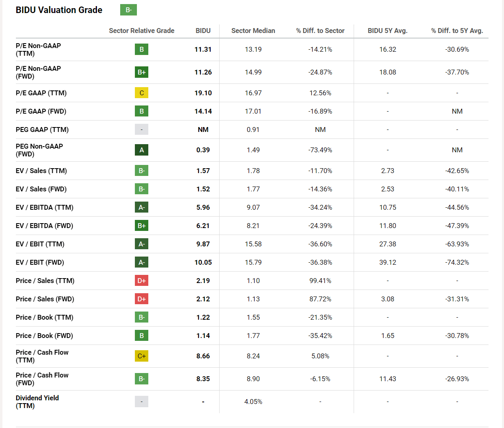Click the Sector Median column header

(253, 31)
